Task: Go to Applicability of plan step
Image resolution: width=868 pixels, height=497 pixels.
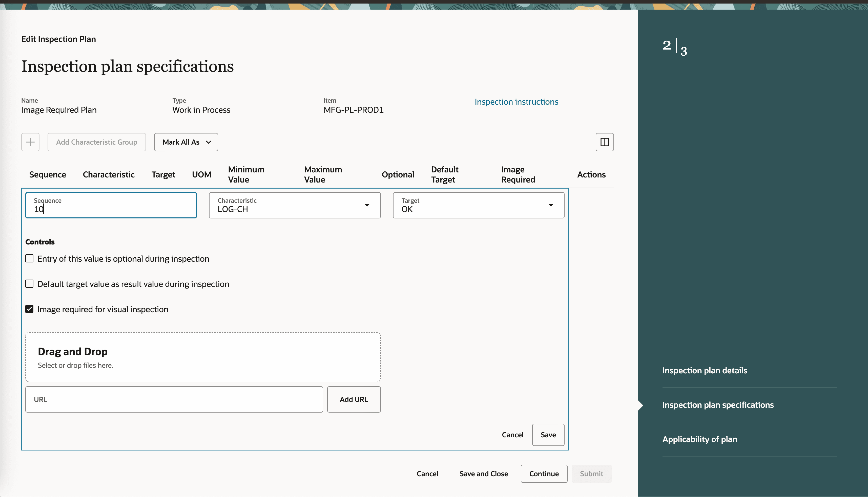Action: pos(699,439)
